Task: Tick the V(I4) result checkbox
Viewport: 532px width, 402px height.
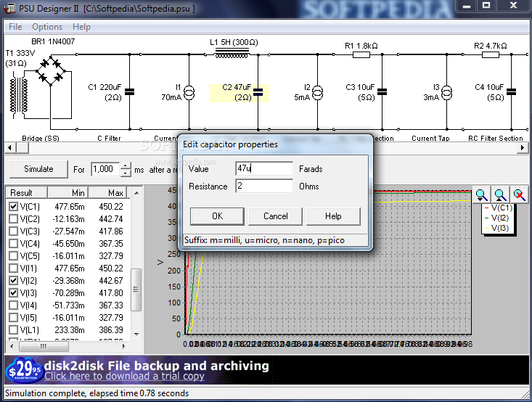Action: [13, 305]
